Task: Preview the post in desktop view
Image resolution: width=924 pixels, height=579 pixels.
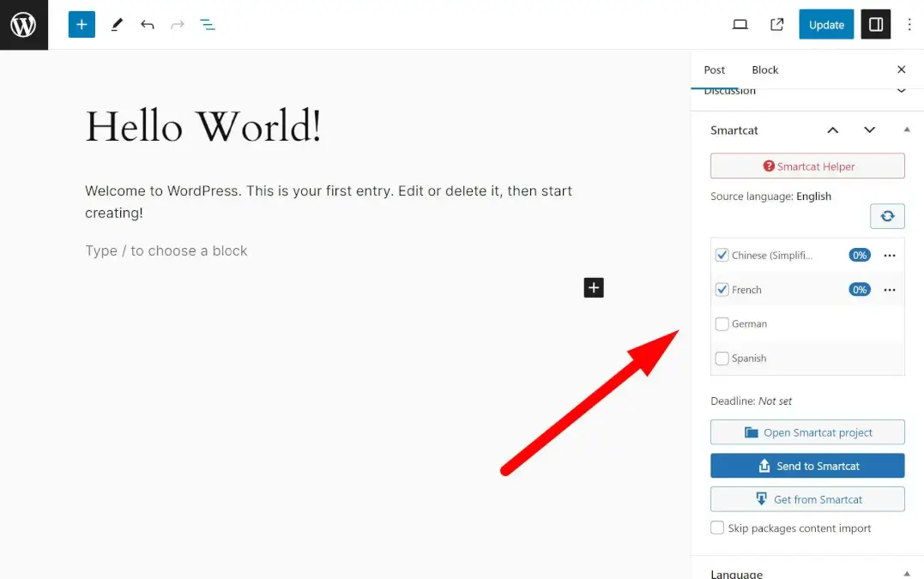Action: [740, 25]
